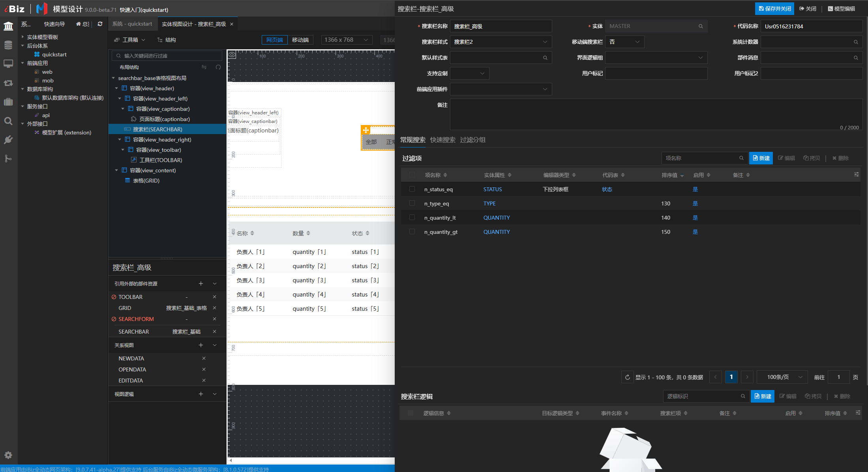
Task: Open settings gear at sidebar bottom
Action: 8,455
